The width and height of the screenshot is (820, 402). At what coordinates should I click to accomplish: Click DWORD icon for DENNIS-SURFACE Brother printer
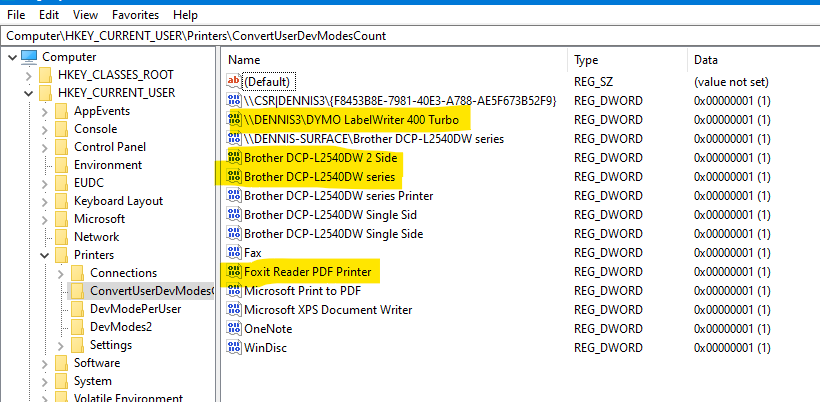233,139
